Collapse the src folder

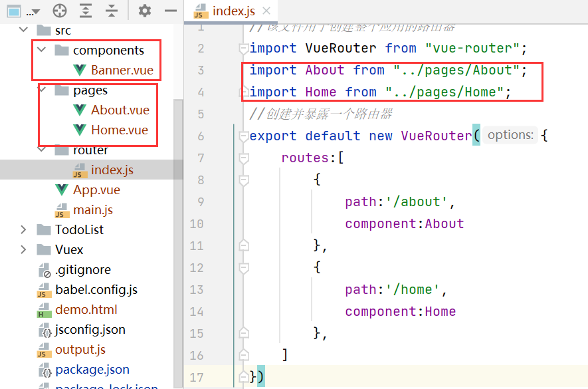(24, 30)
